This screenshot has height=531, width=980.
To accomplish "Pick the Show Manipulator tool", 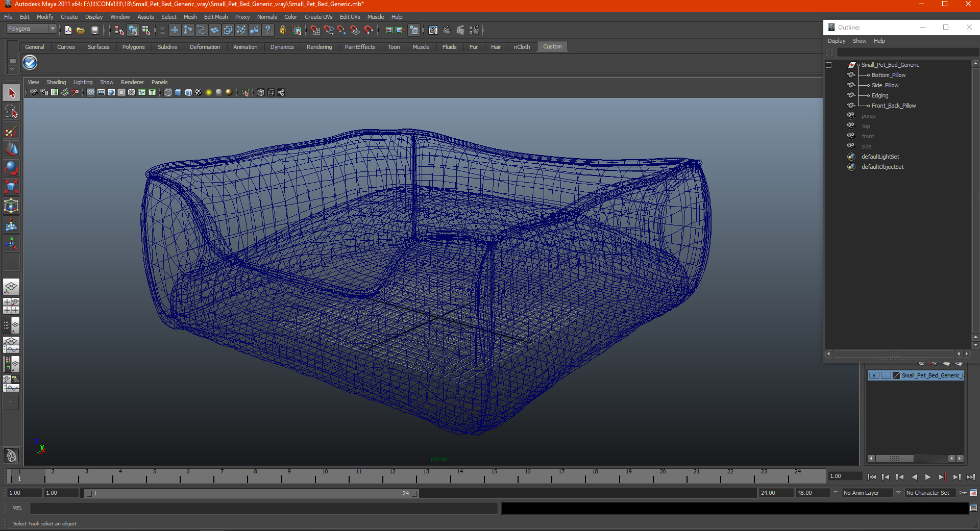I will [x=11, y=243].
